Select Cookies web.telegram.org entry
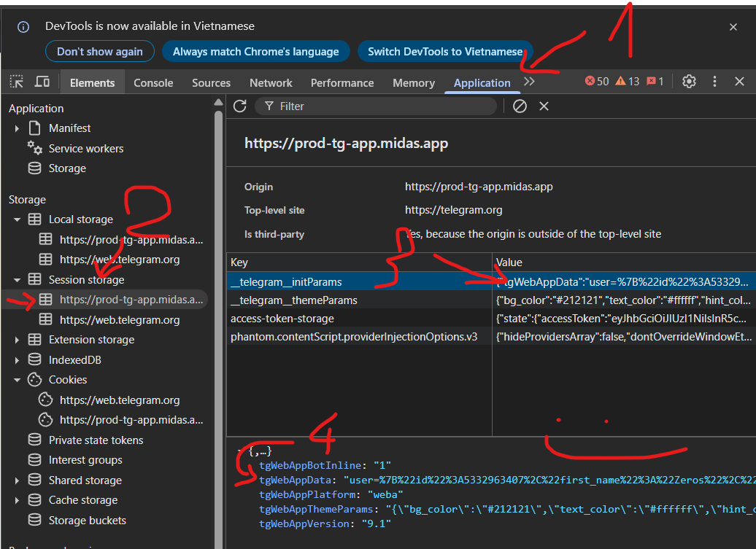The image size is (756, 549). tap(120, 400)
